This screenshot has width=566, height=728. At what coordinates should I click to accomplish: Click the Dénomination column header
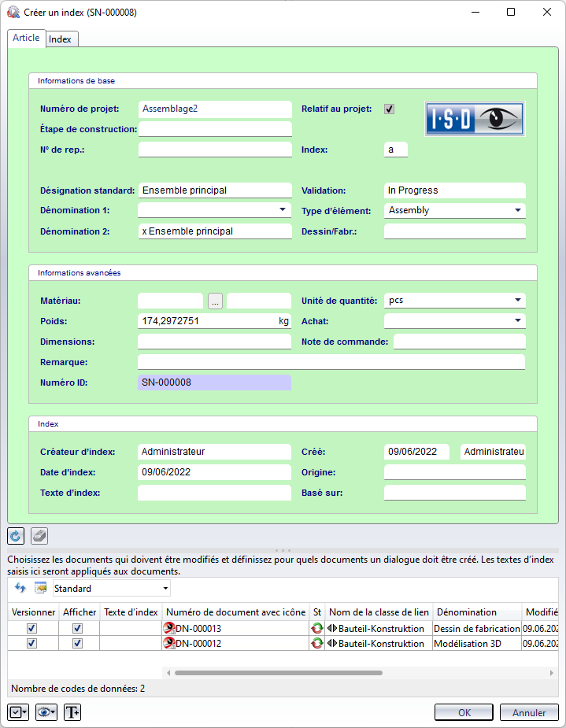point(477,612)
